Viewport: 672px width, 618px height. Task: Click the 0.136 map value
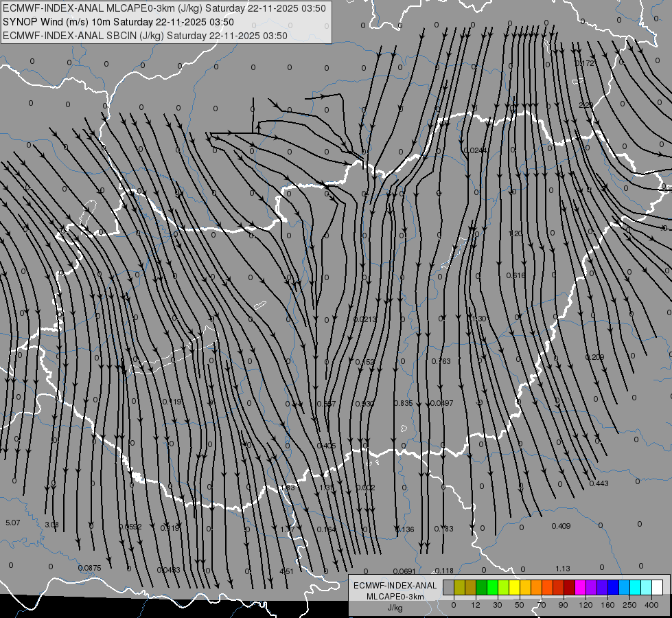click(x=404, y=529)
